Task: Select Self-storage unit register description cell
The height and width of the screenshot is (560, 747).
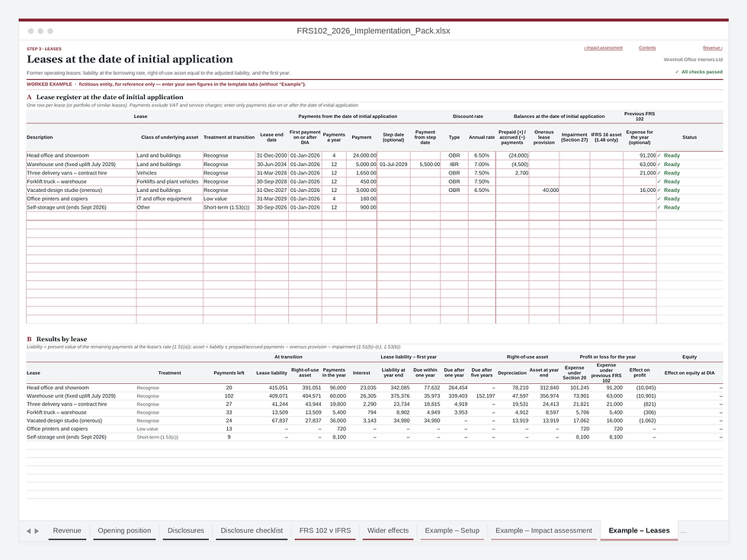Action: click(81, 207)
